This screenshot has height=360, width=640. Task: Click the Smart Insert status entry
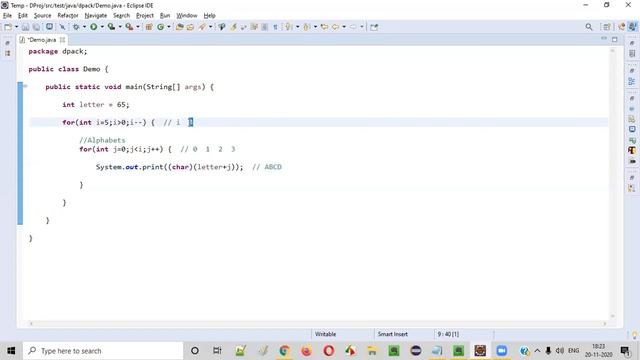point(393,334)
